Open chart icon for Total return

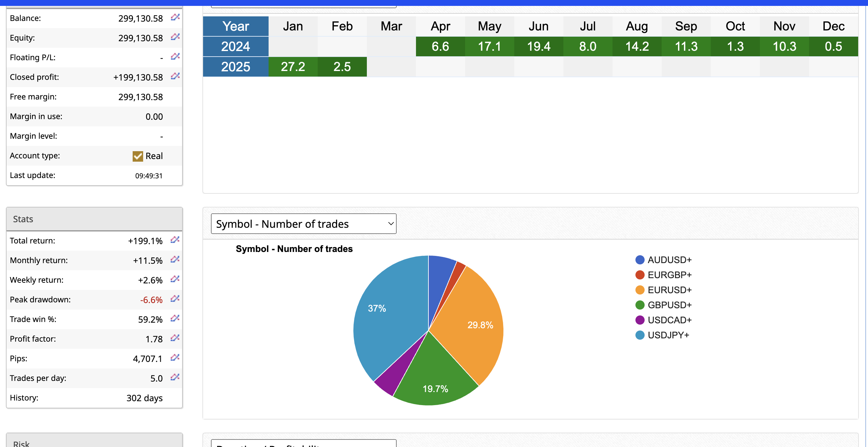(175, 240)
